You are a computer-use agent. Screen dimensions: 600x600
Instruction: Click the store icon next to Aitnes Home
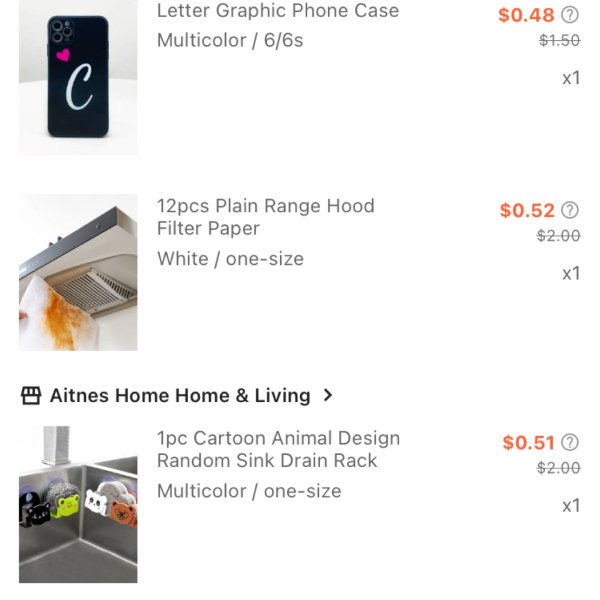pyautogui.click(x=31, y=396)
